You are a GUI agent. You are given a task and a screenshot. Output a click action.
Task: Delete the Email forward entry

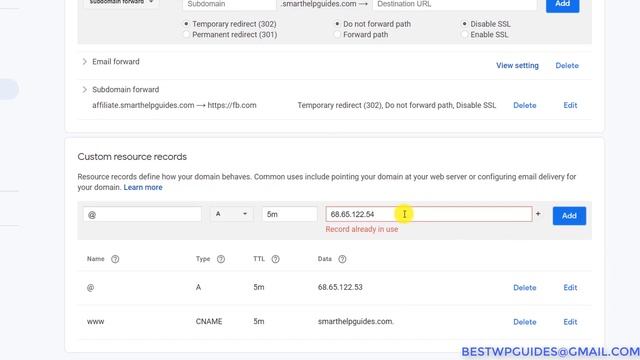[567, 65]
